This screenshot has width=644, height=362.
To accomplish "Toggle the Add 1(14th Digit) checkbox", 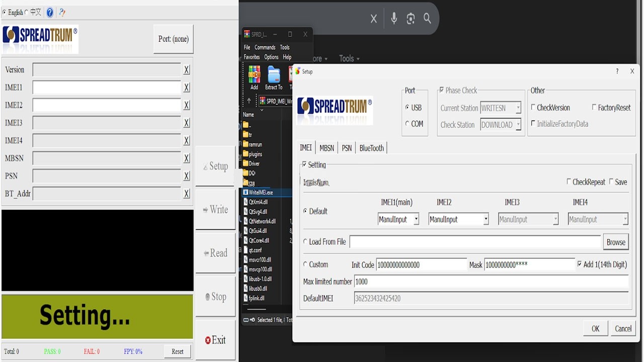I will [x=580, y=264].
